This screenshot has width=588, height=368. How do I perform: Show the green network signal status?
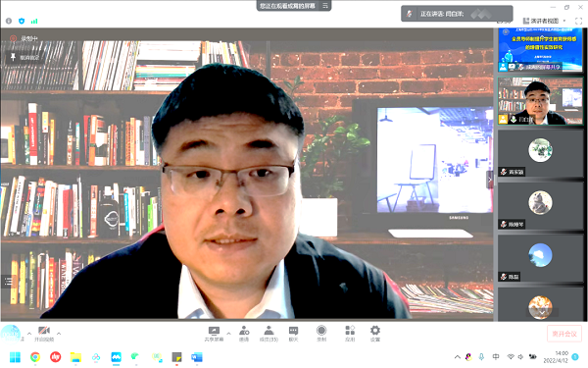34,21
